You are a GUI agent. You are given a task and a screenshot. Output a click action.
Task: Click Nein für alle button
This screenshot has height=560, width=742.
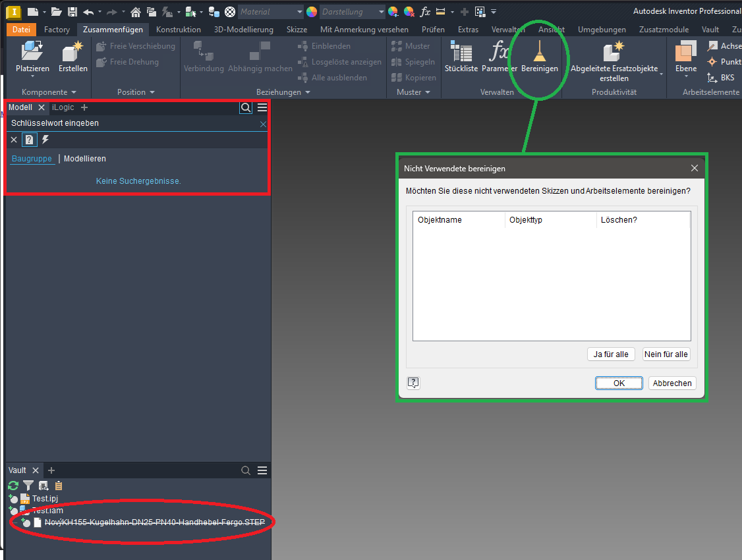666,354
